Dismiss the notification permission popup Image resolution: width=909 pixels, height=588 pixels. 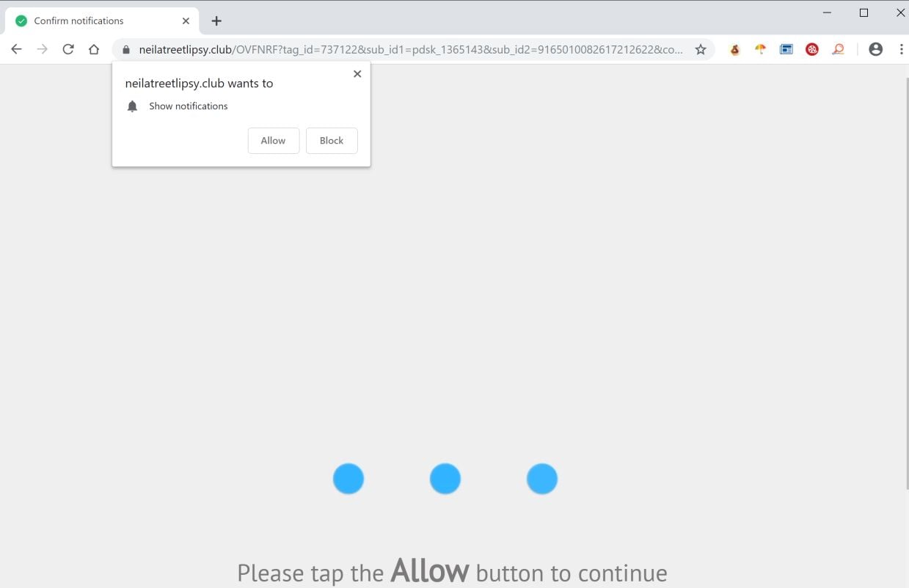coord(357,74)
